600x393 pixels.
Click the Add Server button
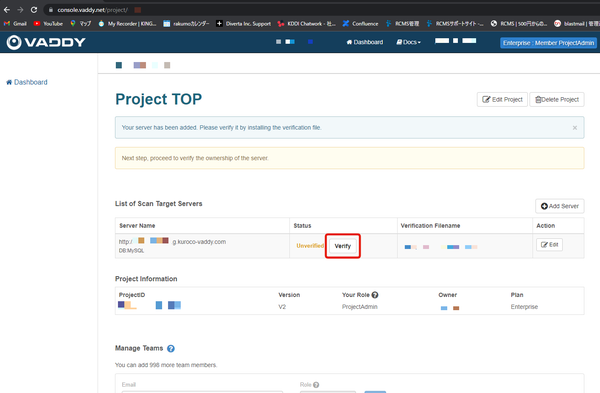point(559,206)
